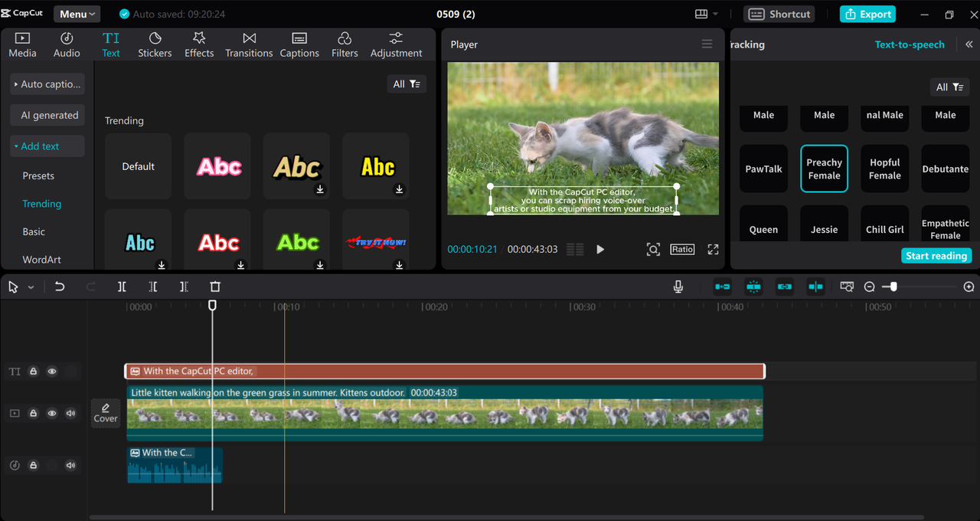Expand the Auto captions section
Image resolution: width=980 pixels, height=521 pixels.
pos(47,84)
